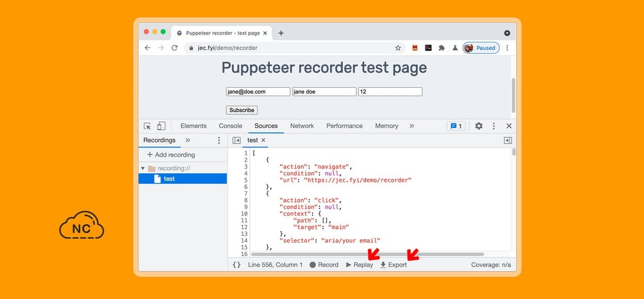Open the orange extension icon in toolbar

click(x=415, y=48)
